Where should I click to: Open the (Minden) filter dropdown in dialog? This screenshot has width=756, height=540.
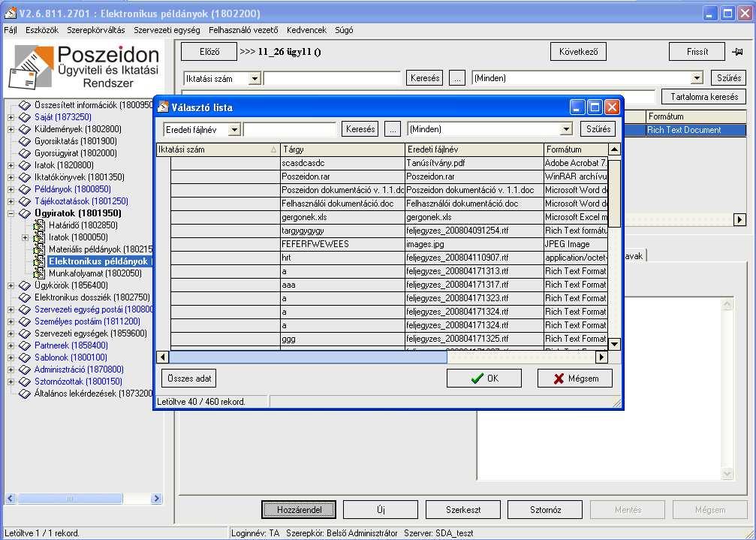[x=565, y=129]
